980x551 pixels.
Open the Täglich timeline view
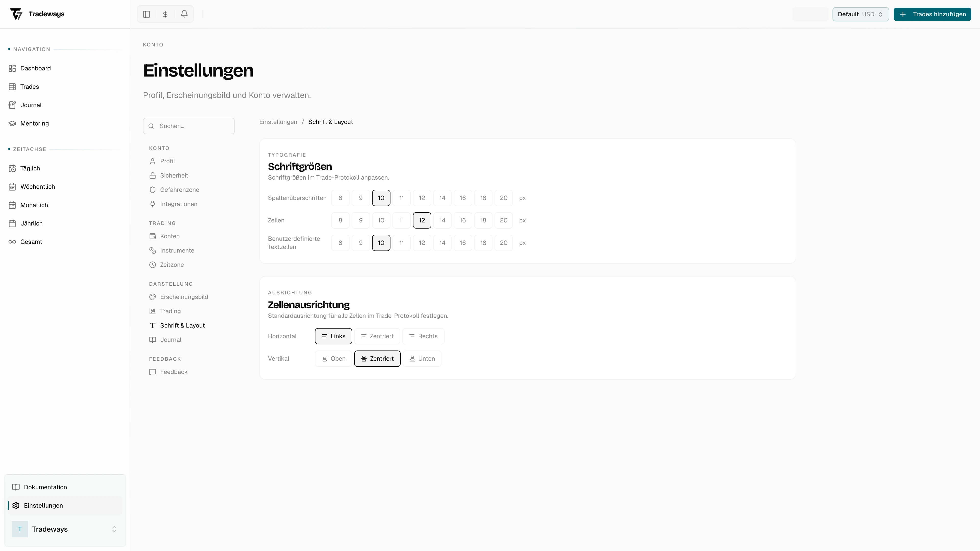(x=30, y=168)
